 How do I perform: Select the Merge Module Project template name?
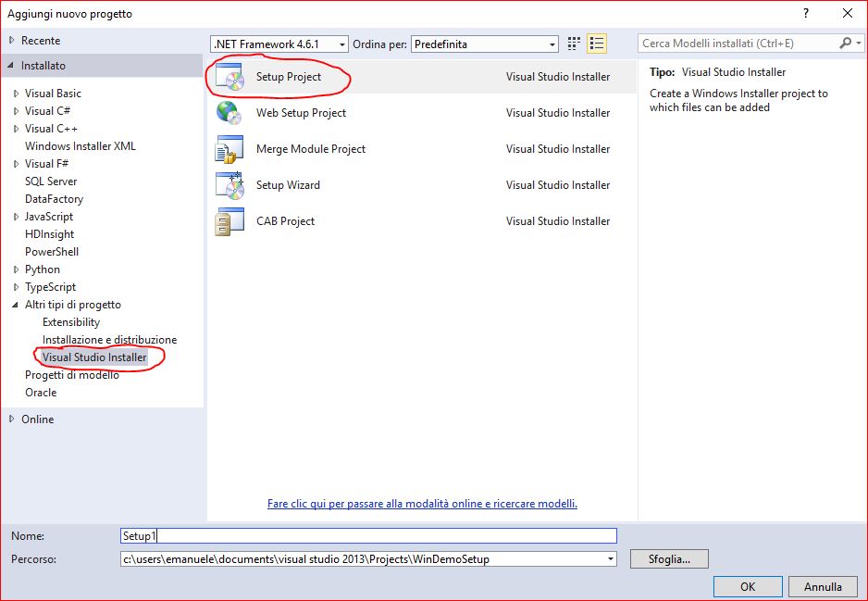tap(311, 149)
